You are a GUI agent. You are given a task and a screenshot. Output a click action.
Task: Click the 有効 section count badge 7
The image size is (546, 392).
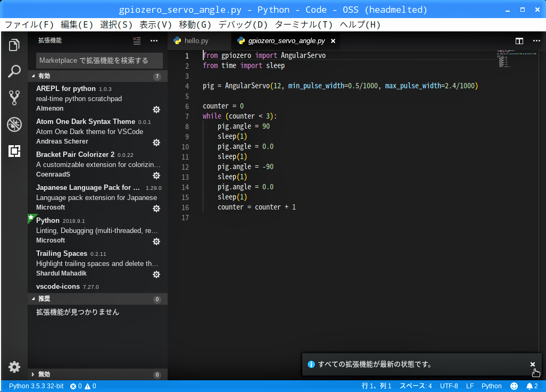(x=158, y=76)
